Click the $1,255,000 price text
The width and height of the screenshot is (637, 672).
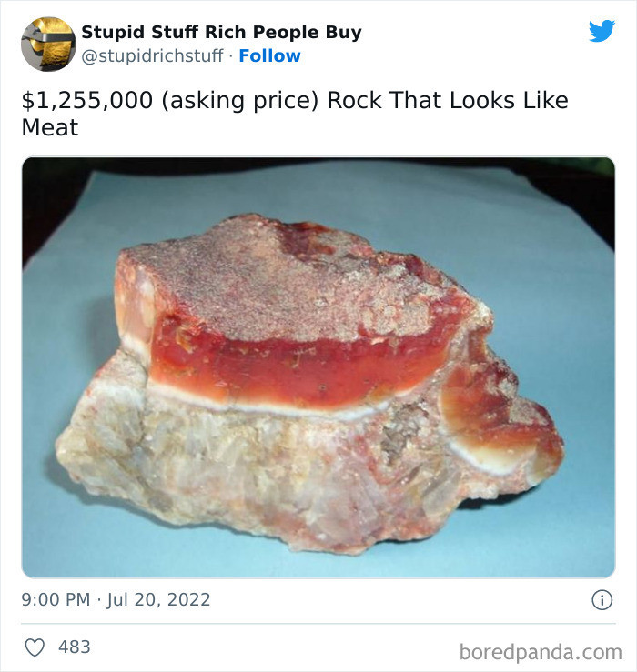[88, 100]
